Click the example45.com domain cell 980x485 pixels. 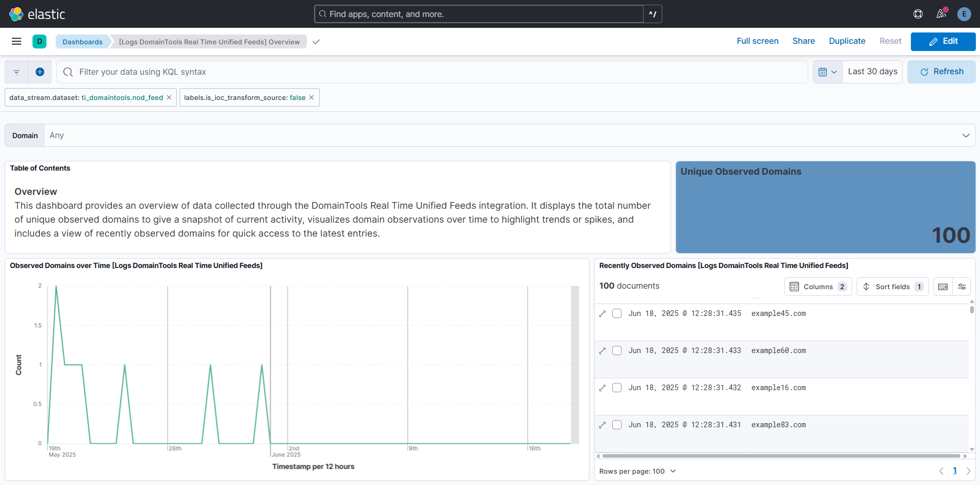pyautogui.click(x=778, y=313)
